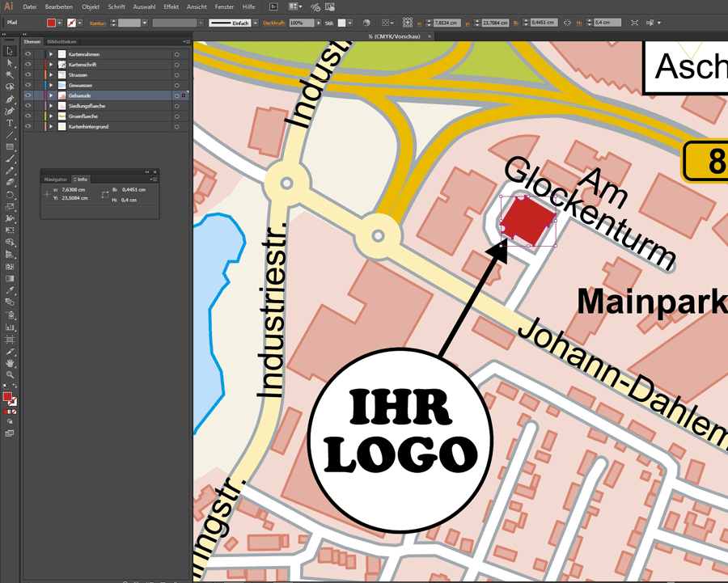The width and height of the screenshot is (728, 583).
Task: Select the Eyedropper tool
Action: [x=10, y=290]
